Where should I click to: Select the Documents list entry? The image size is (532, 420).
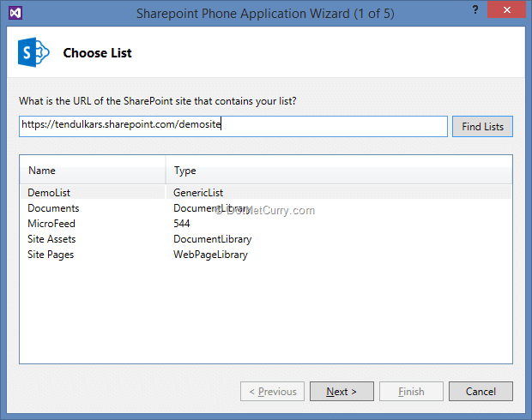[53, 208]
